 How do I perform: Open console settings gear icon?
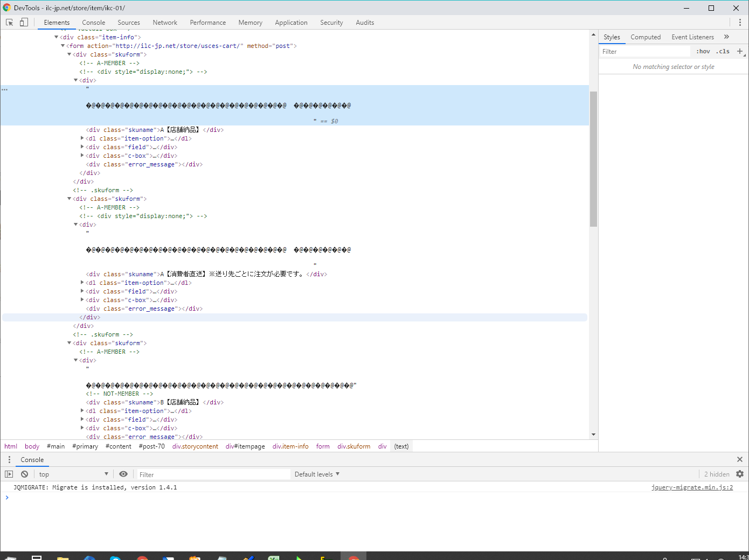740,474
